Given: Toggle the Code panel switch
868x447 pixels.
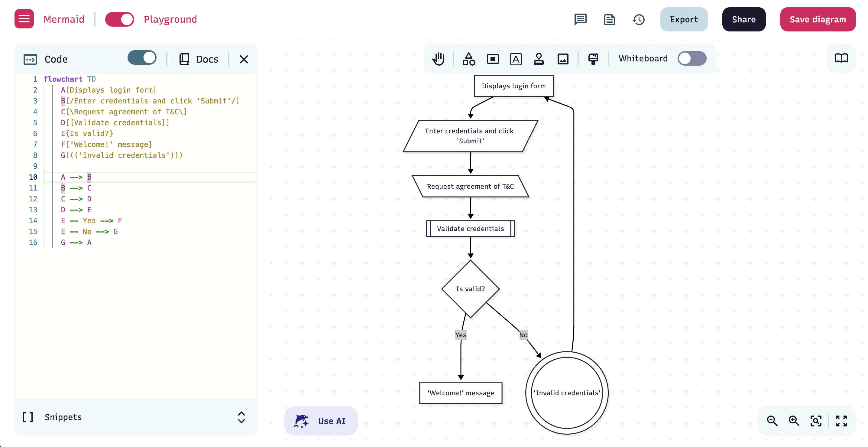Looking at the screenshot, I should click(x=142, y=58).
